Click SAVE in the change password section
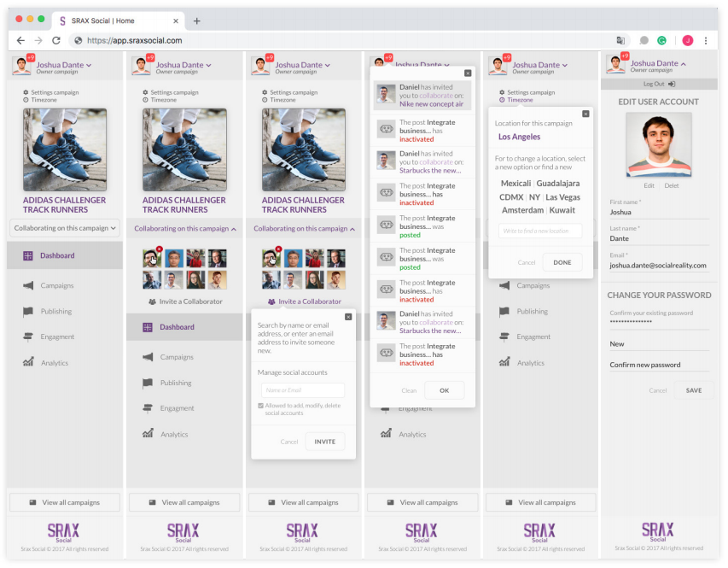 coord(694,390)
